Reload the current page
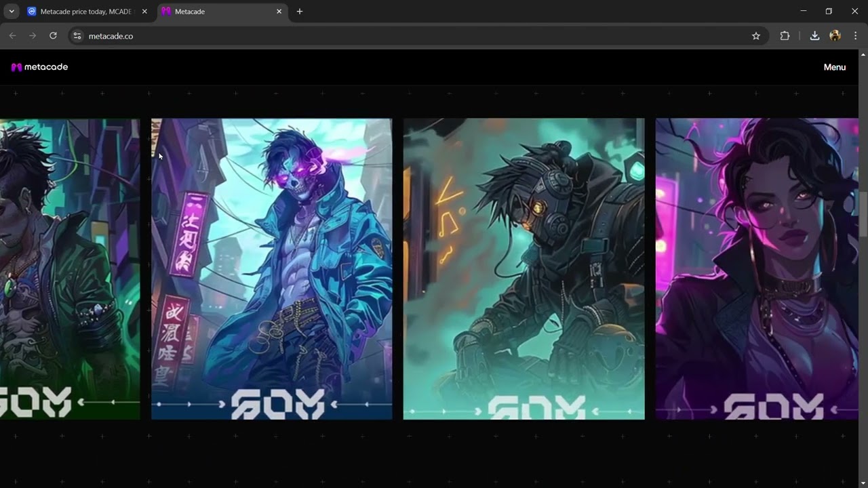This screenshot has width=868, height=488. (53, 36)
